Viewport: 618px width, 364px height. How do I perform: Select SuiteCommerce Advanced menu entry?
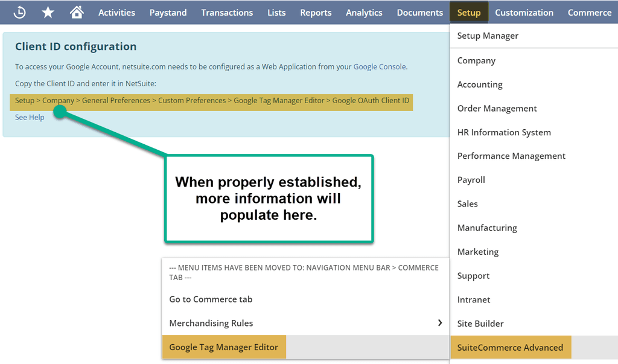coord(534,348)
